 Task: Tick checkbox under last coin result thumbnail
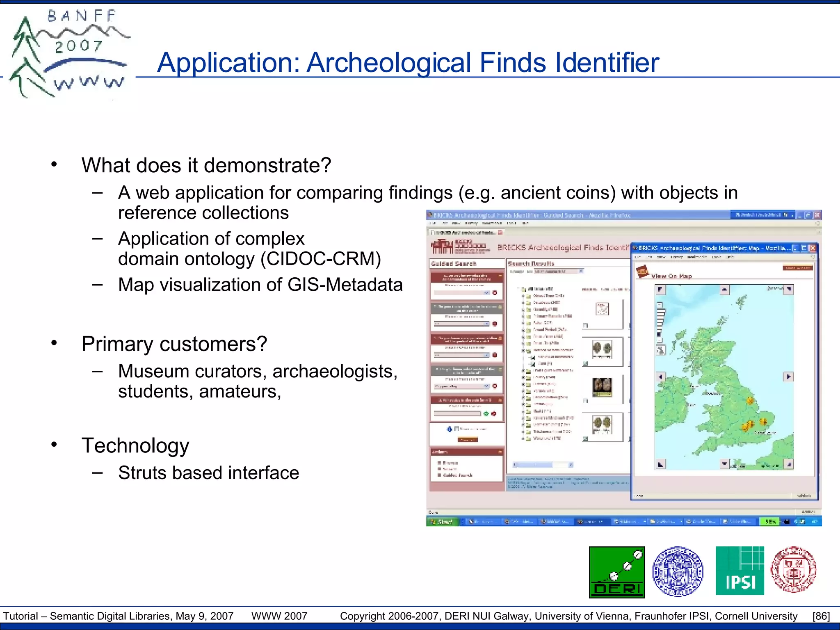pos(586,439)
